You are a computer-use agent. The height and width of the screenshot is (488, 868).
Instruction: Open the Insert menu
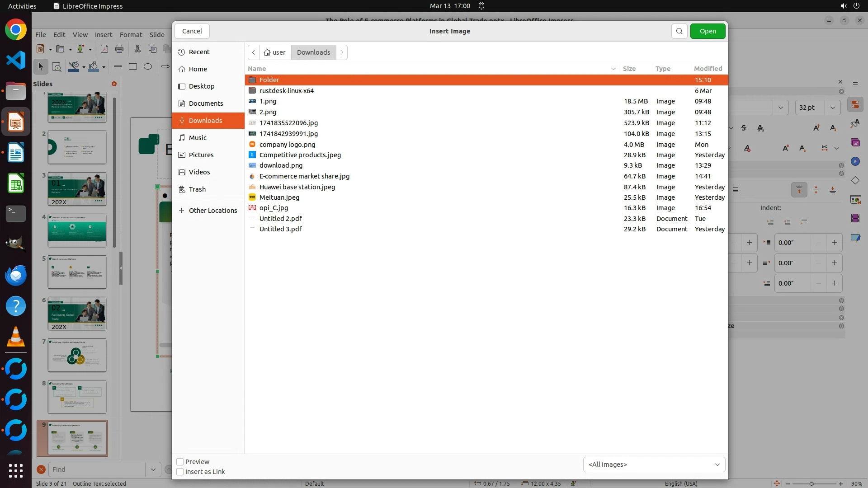tap(103, 35)
